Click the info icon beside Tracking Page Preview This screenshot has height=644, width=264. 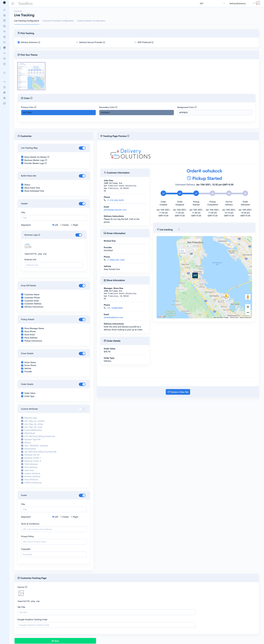128,136
